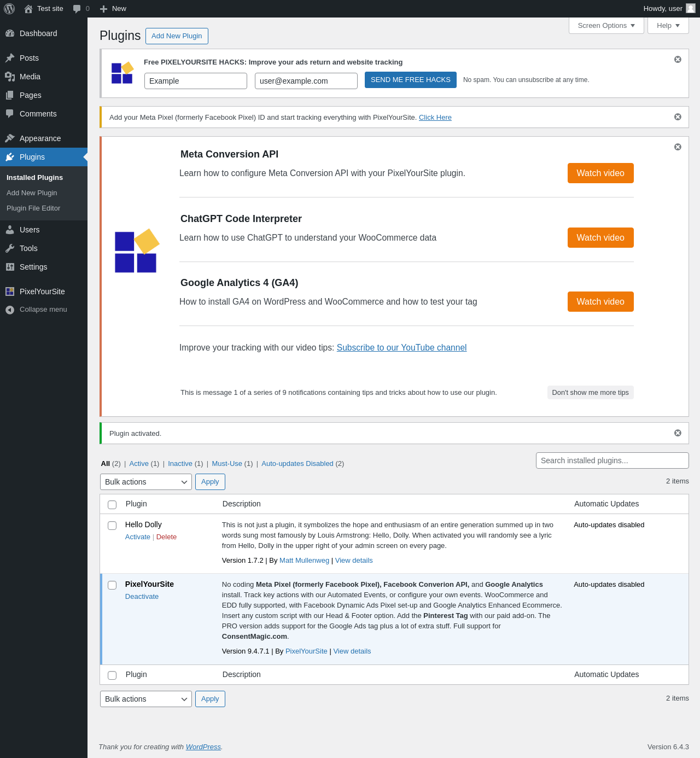
Task: Click Add New Plugin button beside title
Action: tap(177, 36)
